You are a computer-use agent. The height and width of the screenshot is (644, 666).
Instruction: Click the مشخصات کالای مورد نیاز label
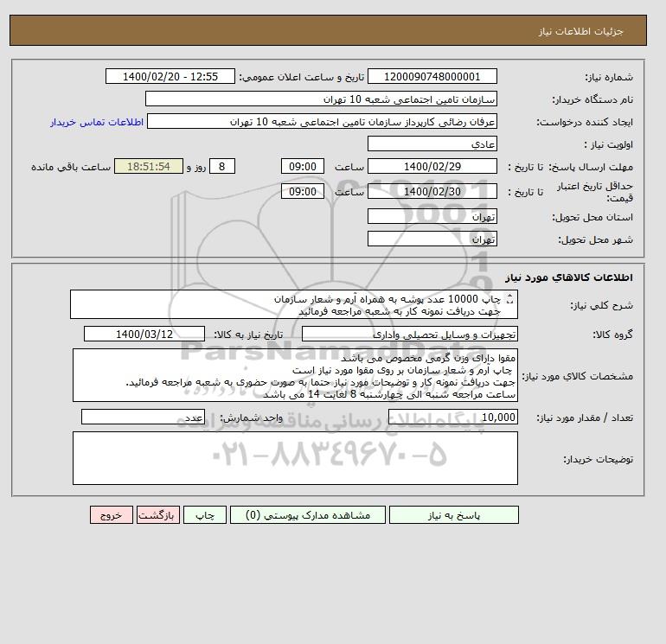coord(577,376)
